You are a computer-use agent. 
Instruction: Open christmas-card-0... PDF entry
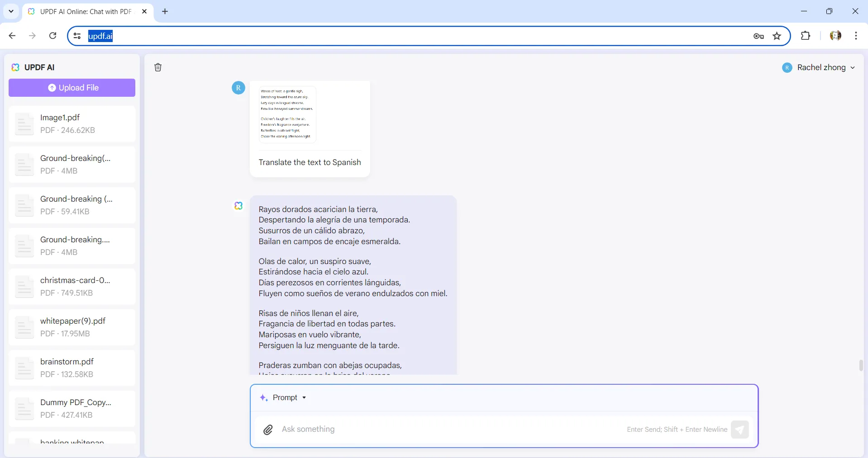pos(72,287)
